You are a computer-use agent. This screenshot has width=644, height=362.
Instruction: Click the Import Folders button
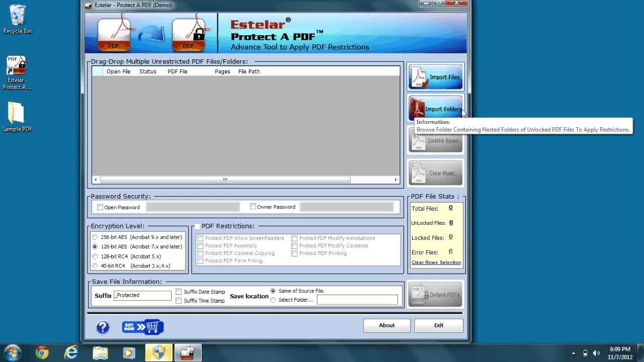tap(436, 108)
